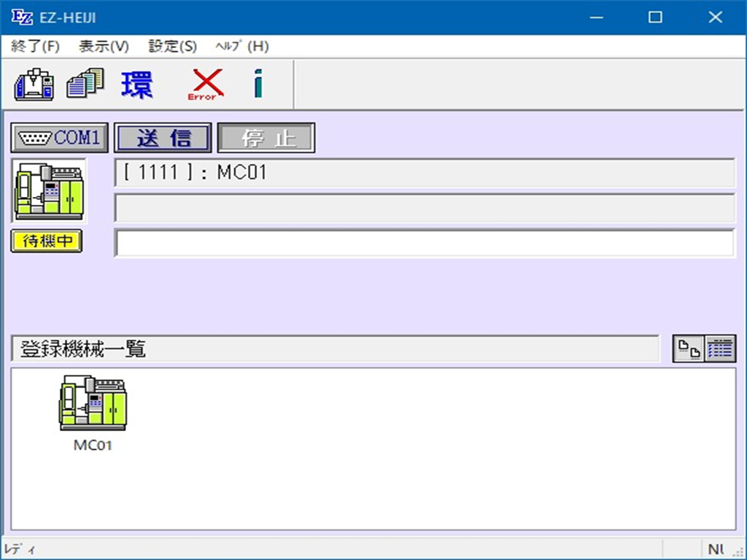Open the machine registration toolbar icon
747x560 pixels.
click(x=34, y=85)
